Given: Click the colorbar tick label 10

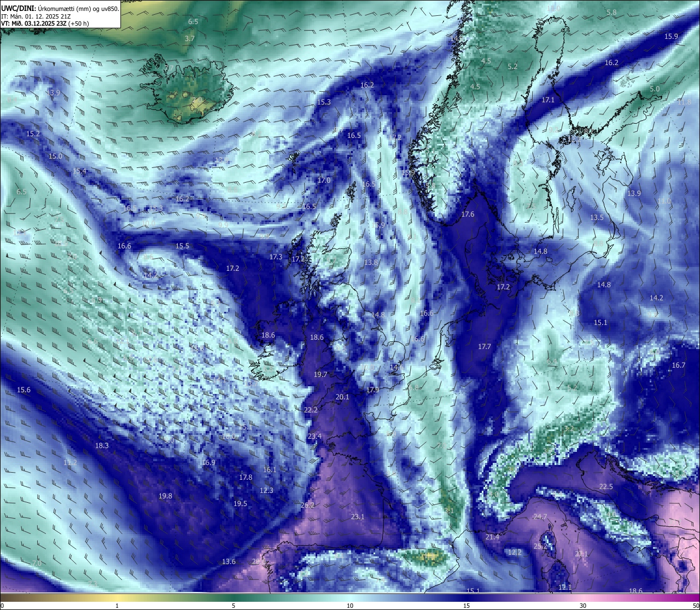Looking at the screenshot, I should coord(350,605).
